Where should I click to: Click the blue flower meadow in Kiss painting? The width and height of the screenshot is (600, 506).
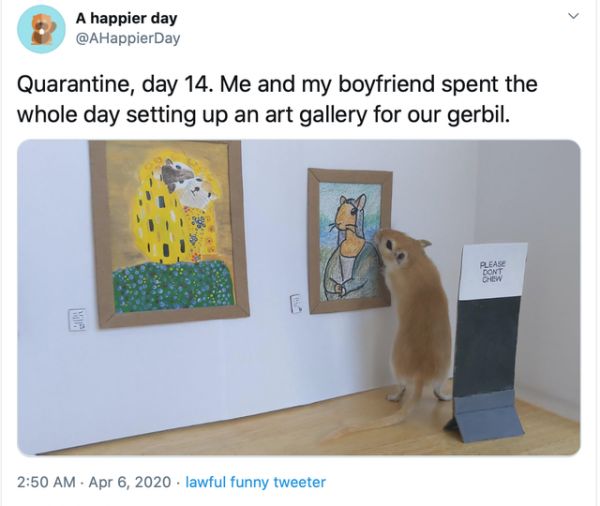[x=174, y=285]
